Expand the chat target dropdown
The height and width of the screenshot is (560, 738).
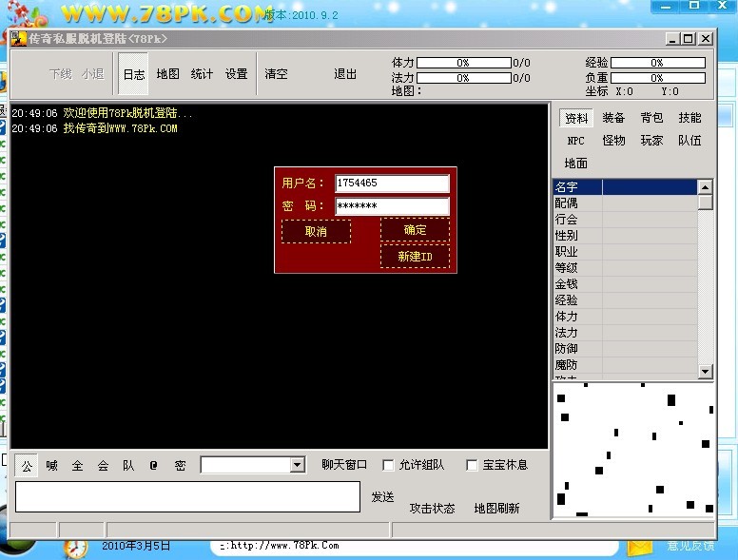298,465
